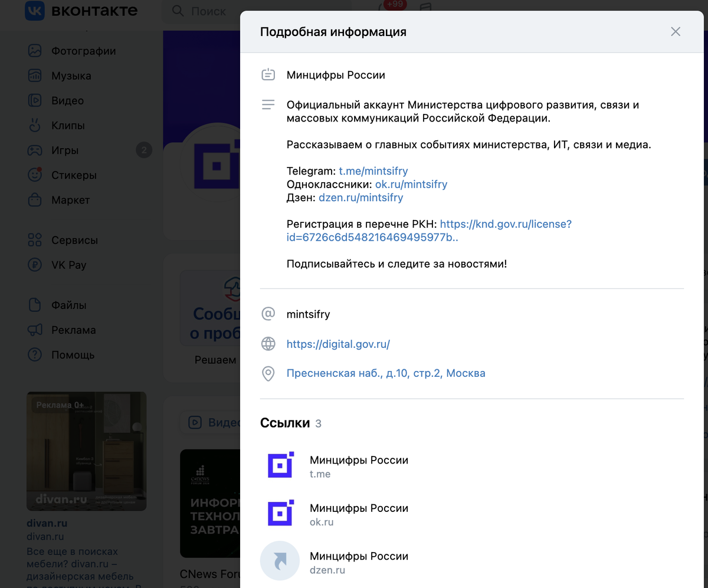
Task: Click the Файлы document icon
Action: pyautogui.click(x=35, y=305)
